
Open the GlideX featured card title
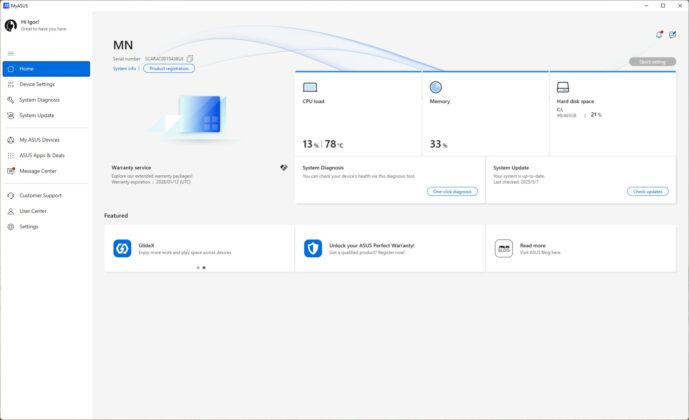coord(146,246)
